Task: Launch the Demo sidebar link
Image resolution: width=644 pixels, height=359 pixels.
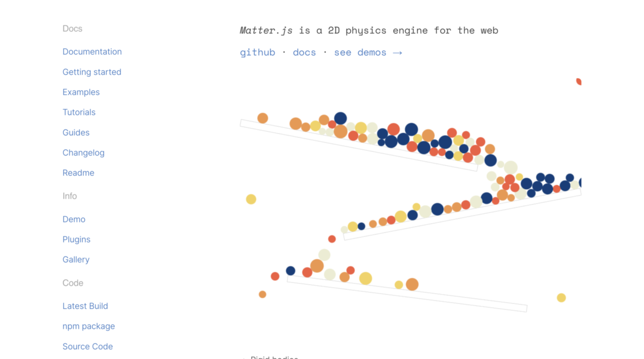Action: click(74, 219)
